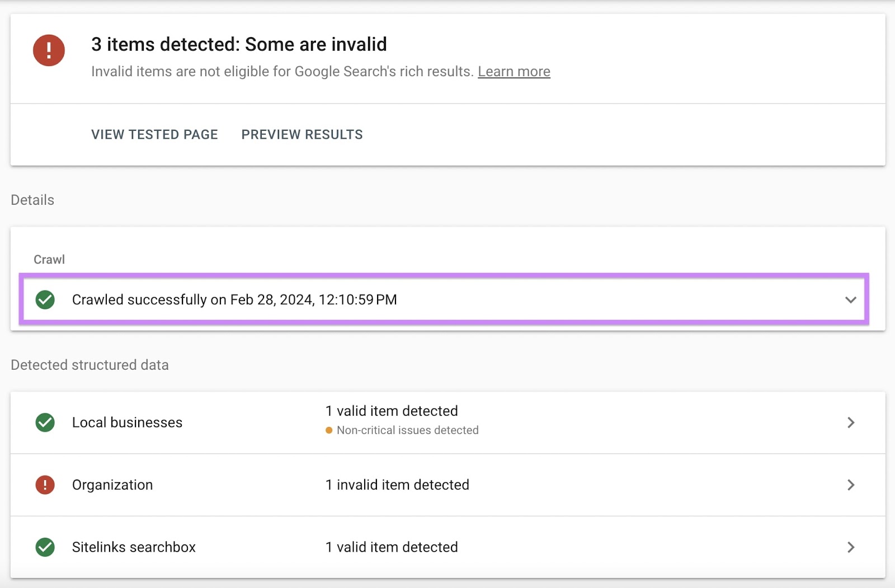
Task: Click the green checkmark beside Sitelinks searchbox
Action: [45, 547]
